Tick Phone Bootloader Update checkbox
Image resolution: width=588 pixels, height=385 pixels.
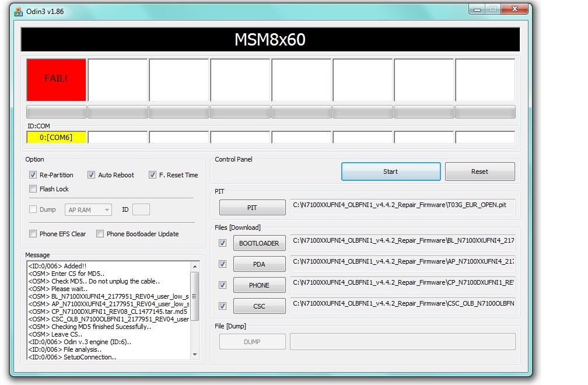pyautogui.click(x=100, y=234)
